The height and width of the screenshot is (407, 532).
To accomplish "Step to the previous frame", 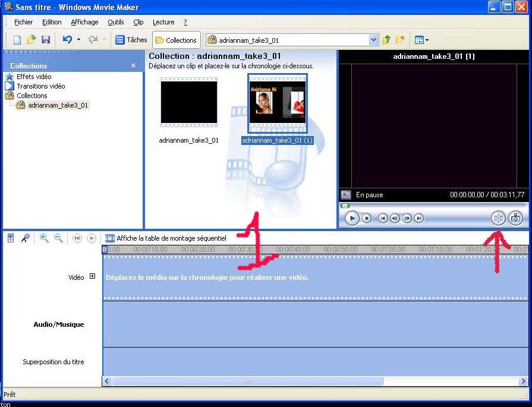I will [395, 219].
